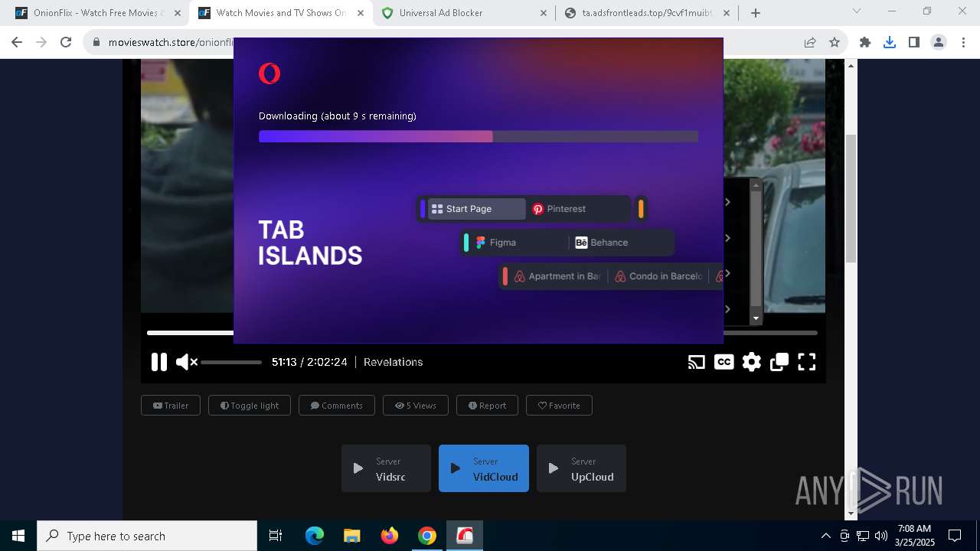
Task: Add movie to Favorite
Action: tap(559, 406)
